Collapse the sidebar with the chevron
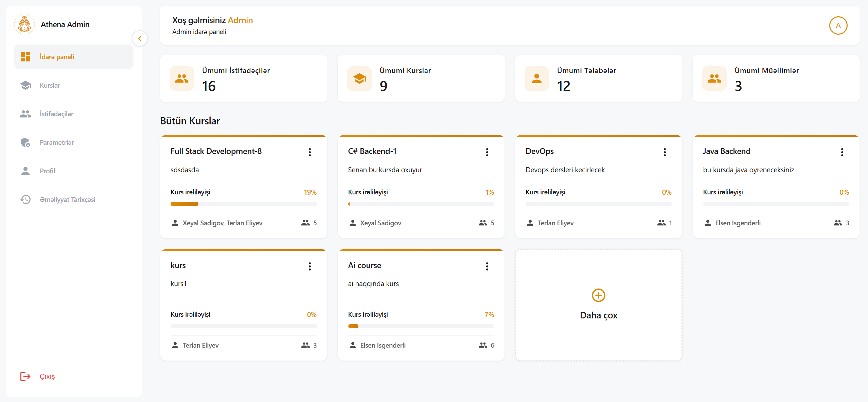 pyautogui.click(x=140, y=38)
